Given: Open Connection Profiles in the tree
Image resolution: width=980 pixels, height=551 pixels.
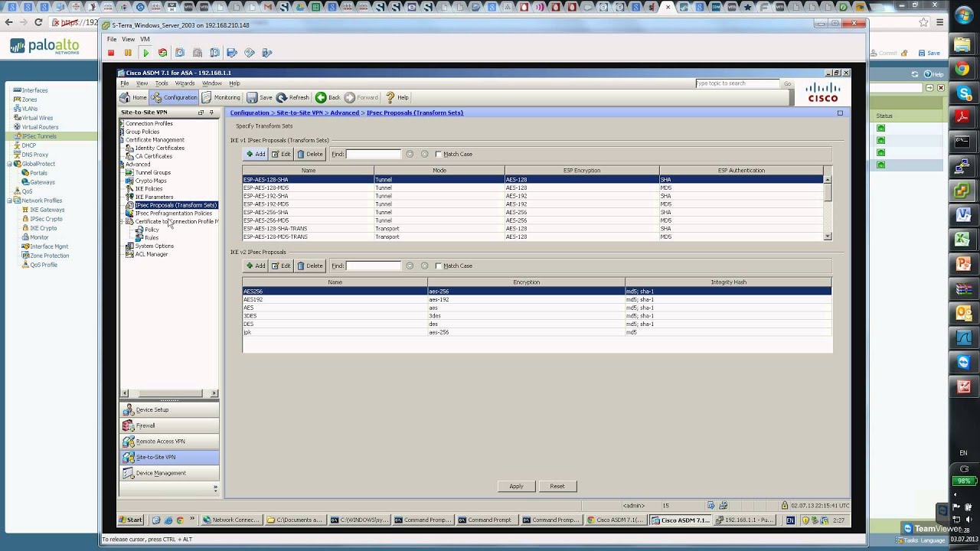Looking at the screenshot, I should click(x=149, y=123).
